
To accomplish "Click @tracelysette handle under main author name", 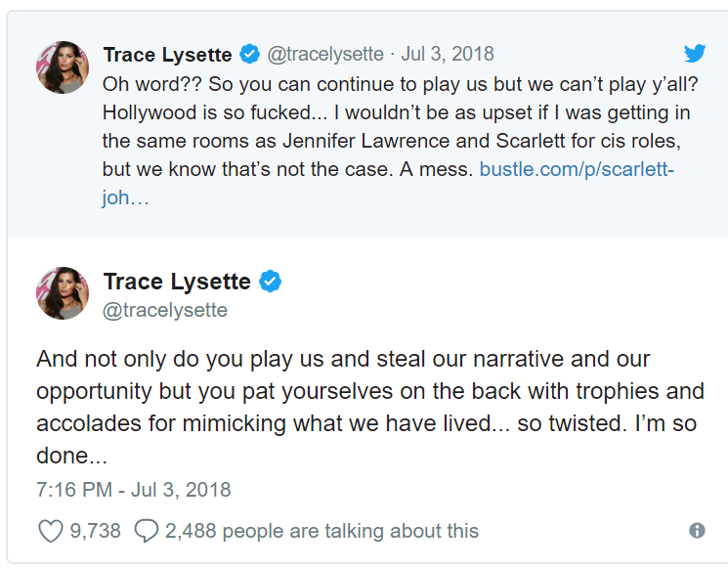I will point(165,310).
